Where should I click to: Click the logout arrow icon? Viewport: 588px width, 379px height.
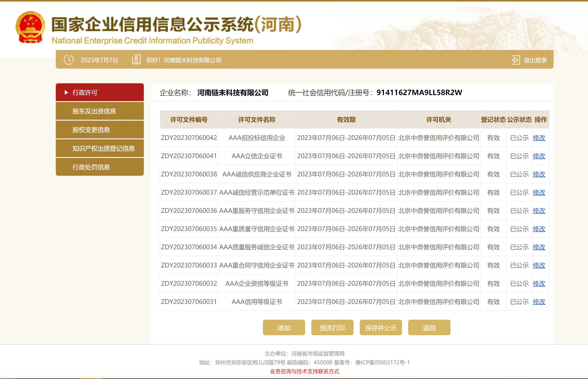[515, 60]
